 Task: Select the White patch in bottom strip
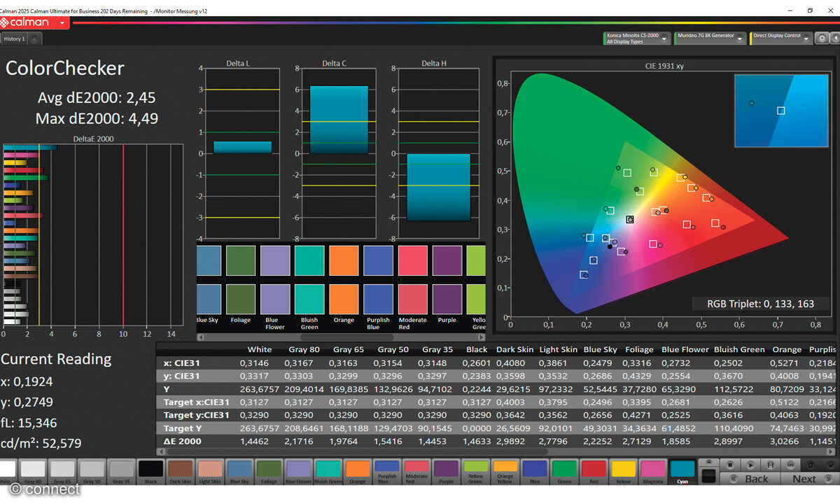coord(7,471)
